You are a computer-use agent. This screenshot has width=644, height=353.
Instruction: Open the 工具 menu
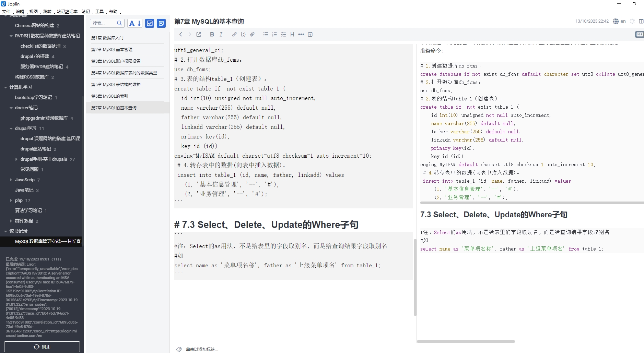(99, 11)
